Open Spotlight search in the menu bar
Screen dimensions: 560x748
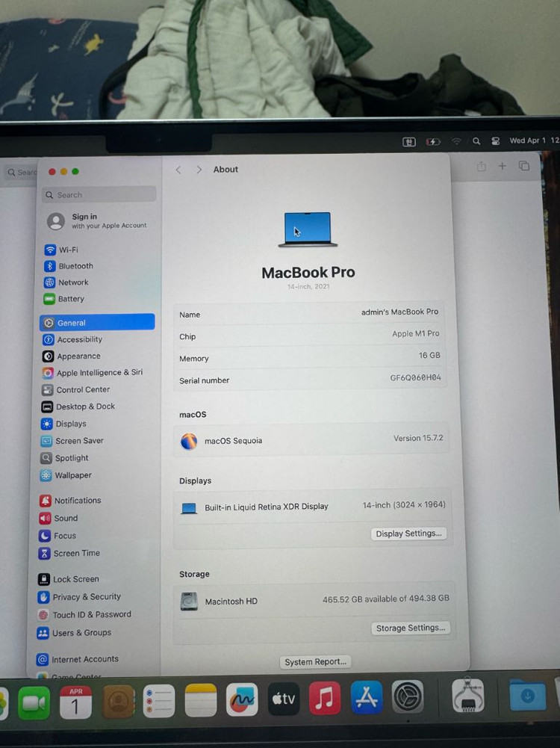476,141
